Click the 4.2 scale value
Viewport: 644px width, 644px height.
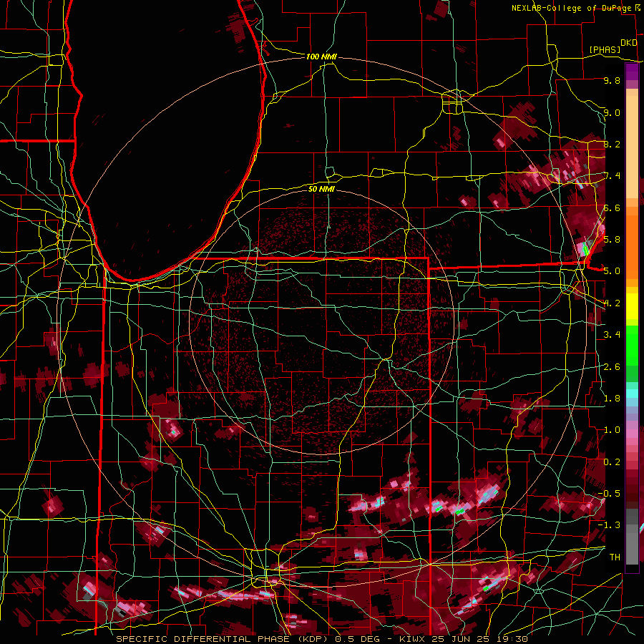(612, 303)
